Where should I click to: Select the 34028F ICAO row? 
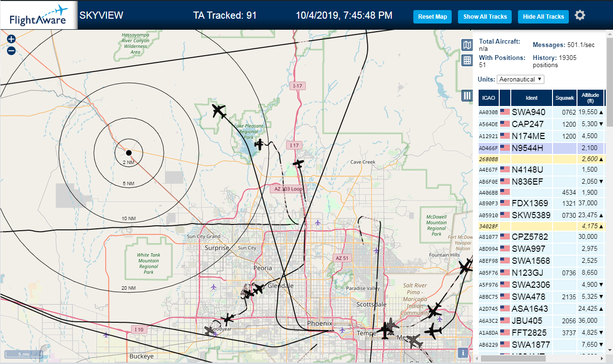[541, 226]
